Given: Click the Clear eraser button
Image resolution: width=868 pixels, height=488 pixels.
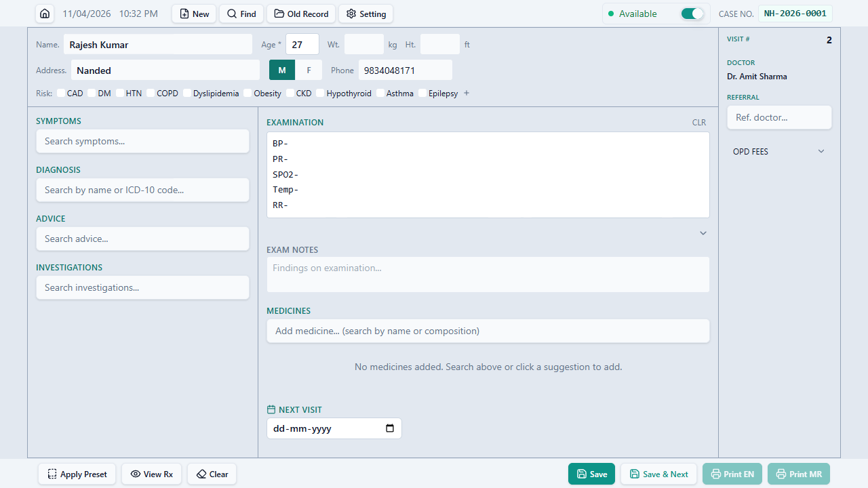Looking at the screenshot, I should tap(212, 474).
